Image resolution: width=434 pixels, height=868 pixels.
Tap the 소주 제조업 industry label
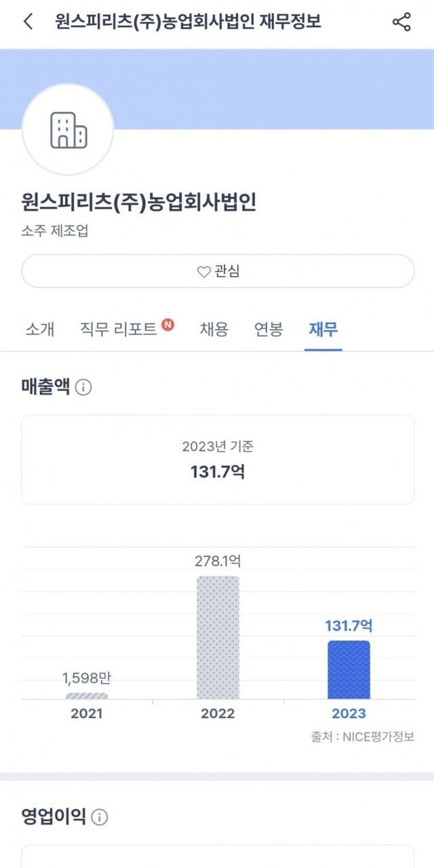[55, 231]
